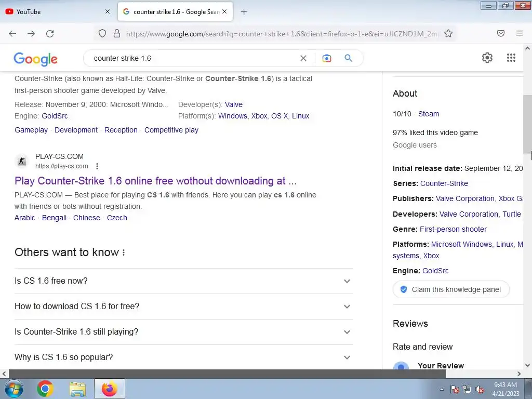Expand 'Is Counter-Strike 1.6 still playing?'
The height and width of the screenshot is (399, 532).
[184, 332]
